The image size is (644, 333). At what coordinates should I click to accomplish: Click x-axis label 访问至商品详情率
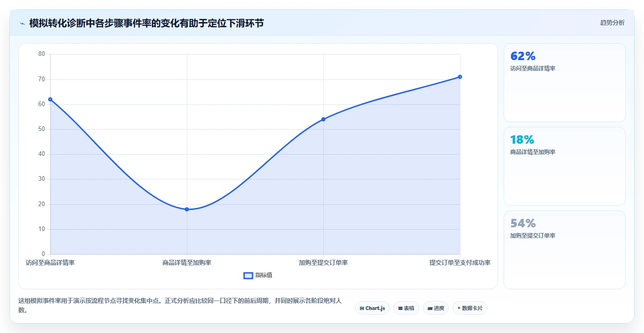point(50,263)
